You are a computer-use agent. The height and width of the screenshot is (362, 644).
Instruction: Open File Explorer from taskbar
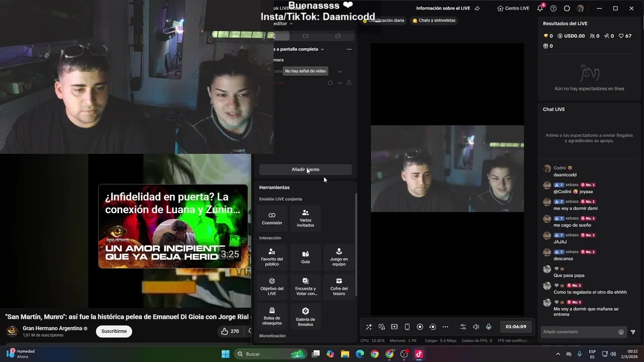(345, 354)
